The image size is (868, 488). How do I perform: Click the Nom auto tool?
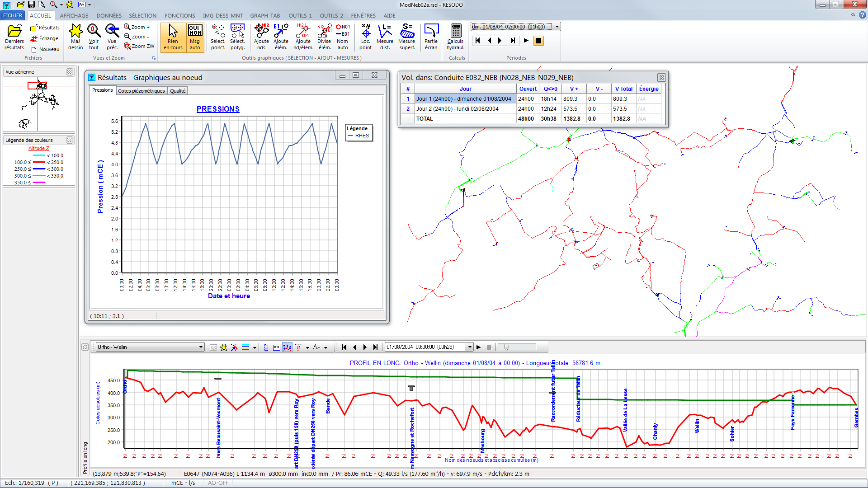pos(343,37)
